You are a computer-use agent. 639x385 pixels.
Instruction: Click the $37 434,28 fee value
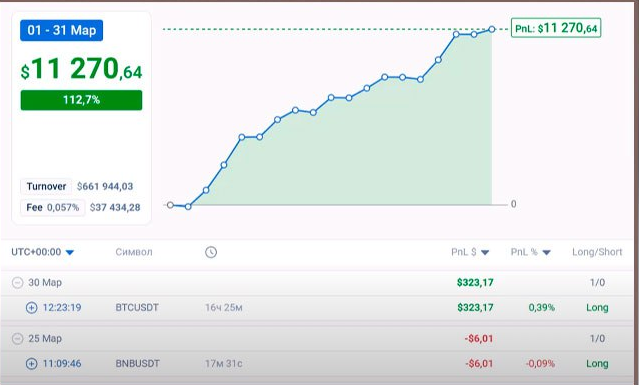click(x=115, y=207)
